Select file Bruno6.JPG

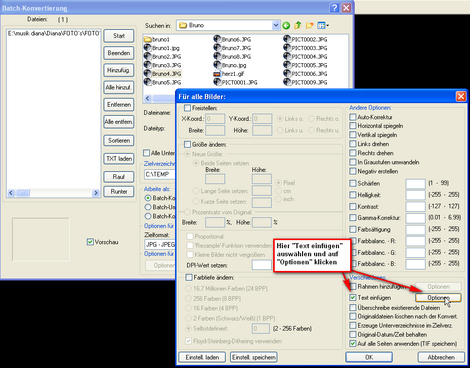pos(232,39)
